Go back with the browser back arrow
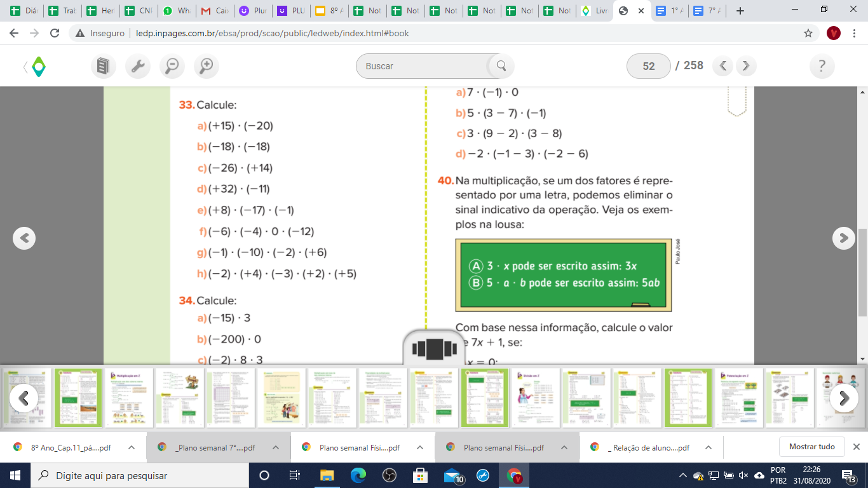 (x=15, y=33)
